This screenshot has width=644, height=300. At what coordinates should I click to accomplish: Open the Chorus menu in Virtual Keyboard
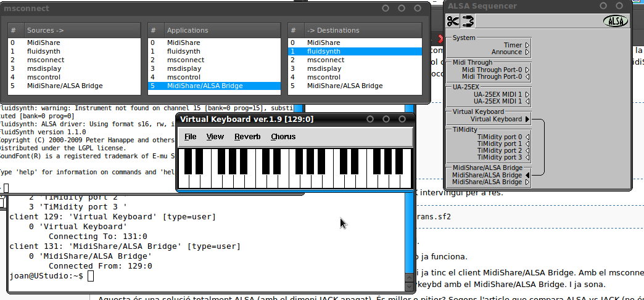pyautogui.click(x=283, y=137)
